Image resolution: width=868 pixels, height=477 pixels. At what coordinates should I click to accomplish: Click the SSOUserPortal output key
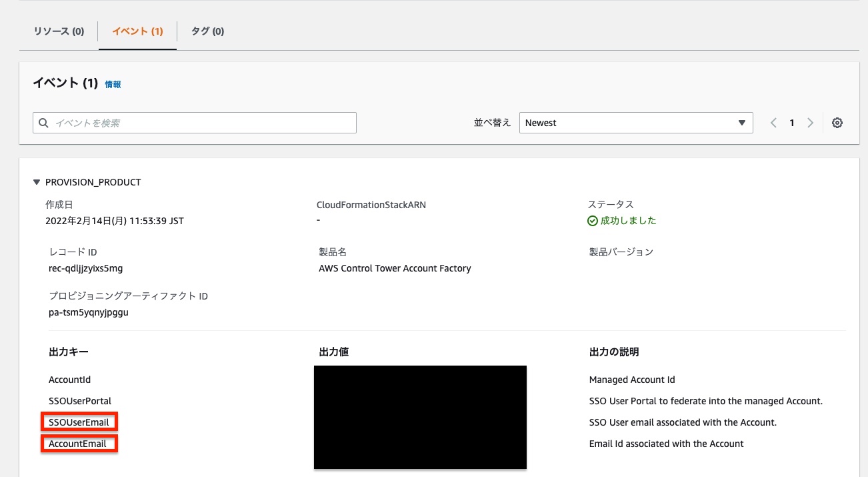(80, 401)
